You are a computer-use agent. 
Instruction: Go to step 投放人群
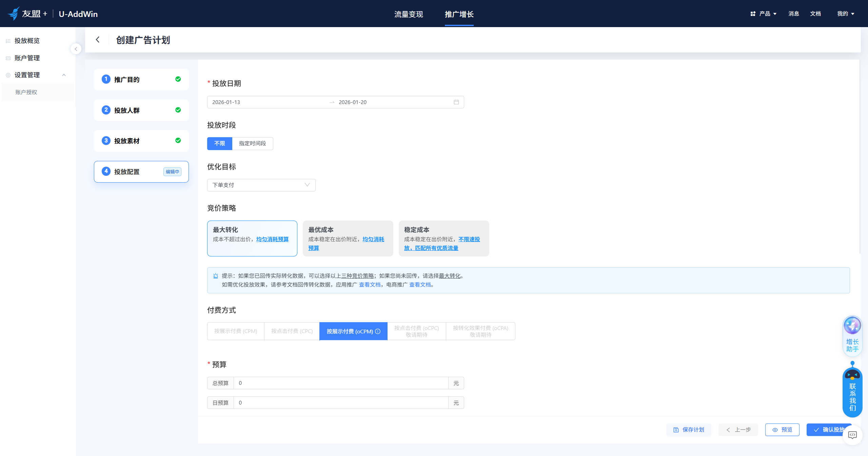(x=141, y=110)
